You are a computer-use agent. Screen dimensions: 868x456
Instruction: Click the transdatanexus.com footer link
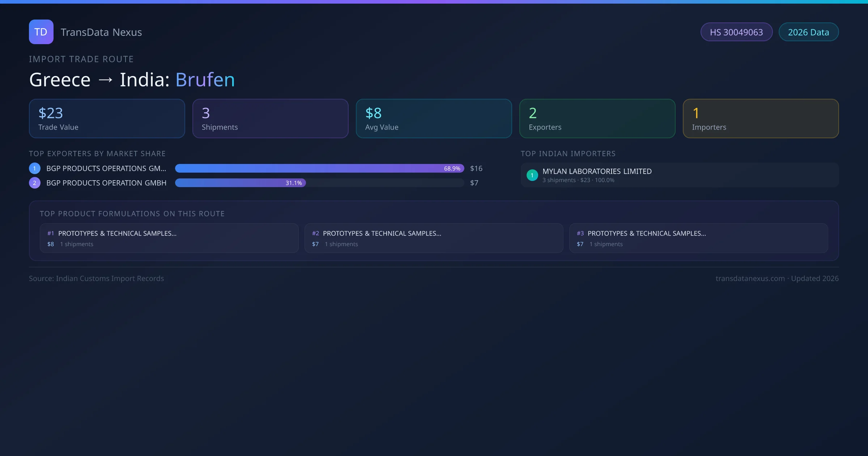(750, 278)
